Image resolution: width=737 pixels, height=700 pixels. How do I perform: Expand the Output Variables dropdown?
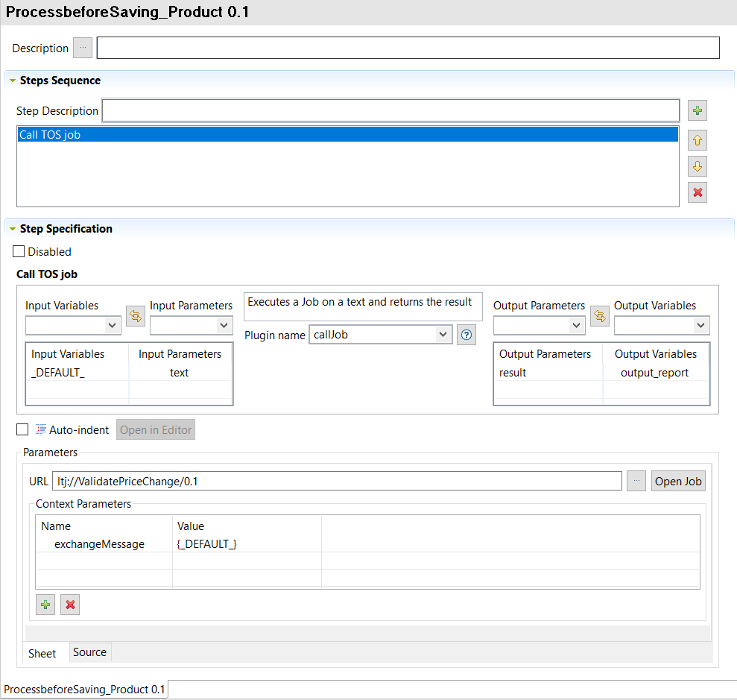pos(661,325)
